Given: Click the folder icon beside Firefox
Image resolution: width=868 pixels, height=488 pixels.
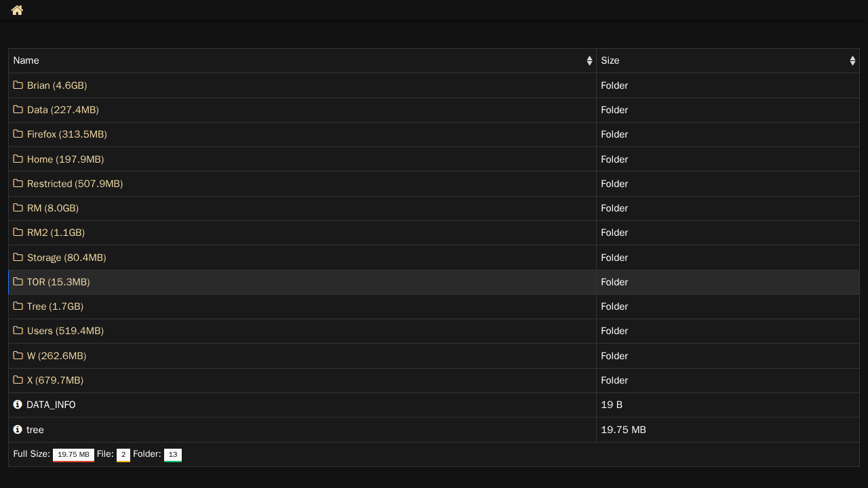Looking at the screenshot, I should [x=18, y=134].
